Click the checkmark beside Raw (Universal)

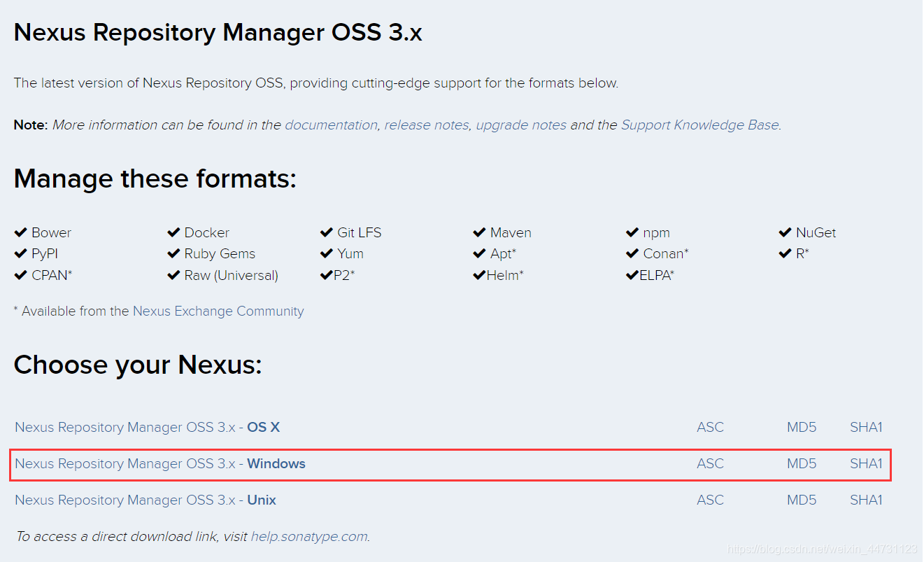(x=173, y=275)
